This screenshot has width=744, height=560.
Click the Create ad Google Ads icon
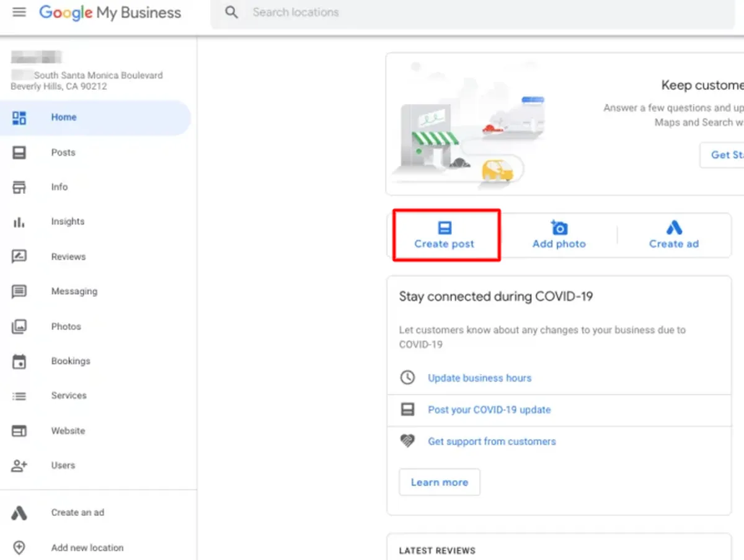(674, 227)
